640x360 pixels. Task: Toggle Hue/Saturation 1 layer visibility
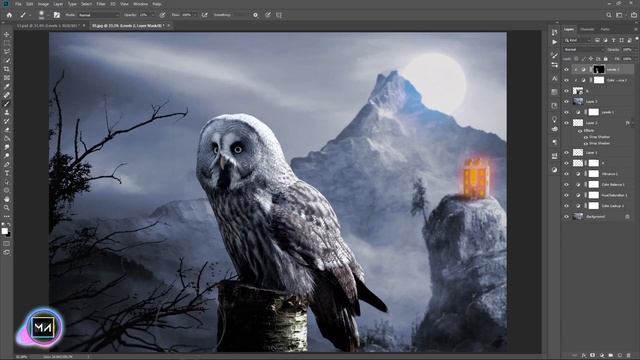(x=567, y=195)
